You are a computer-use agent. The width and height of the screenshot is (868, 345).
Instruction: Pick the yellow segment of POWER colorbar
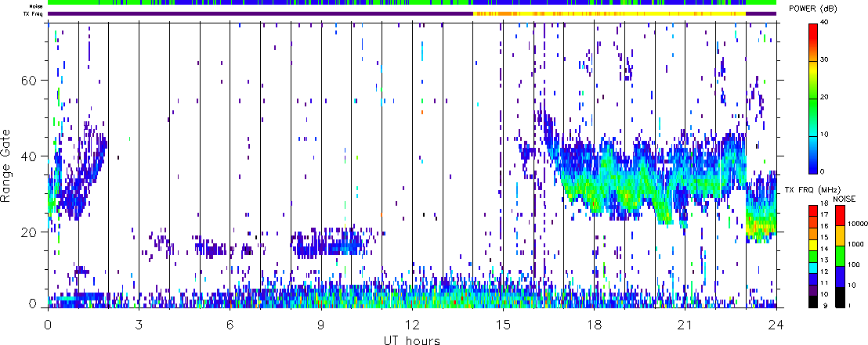pos(814,79)
